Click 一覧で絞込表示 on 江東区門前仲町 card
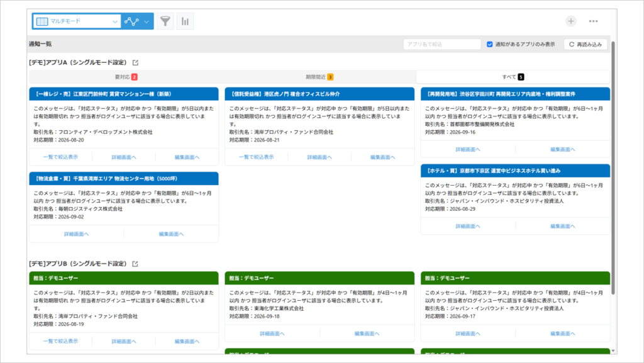Screen dimensions: 644x363 point(60,157)
